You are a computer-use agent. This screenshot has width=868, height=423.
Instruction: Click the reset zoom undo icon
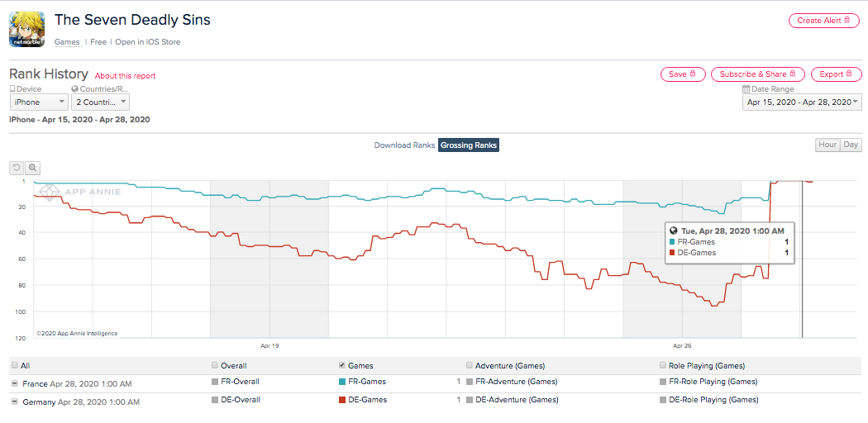pyautogui.click(x=17, y=168)
